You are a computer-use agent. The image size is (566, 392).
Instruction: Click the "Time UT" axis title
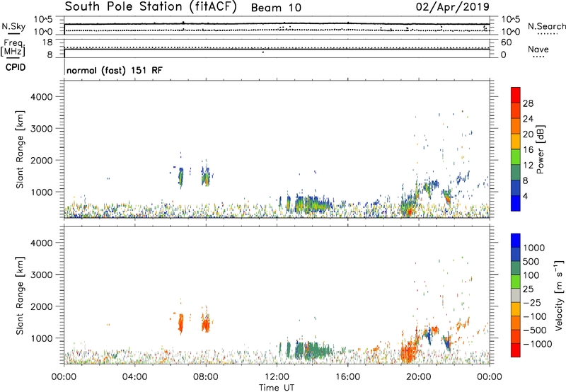point(277,388)
